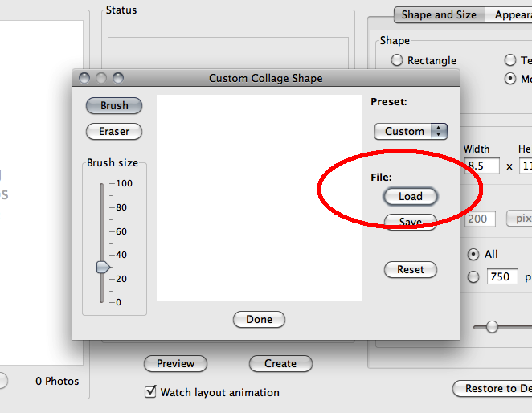Select the Eraser tool button
This screenshot has width=532, height=413.
114,131
